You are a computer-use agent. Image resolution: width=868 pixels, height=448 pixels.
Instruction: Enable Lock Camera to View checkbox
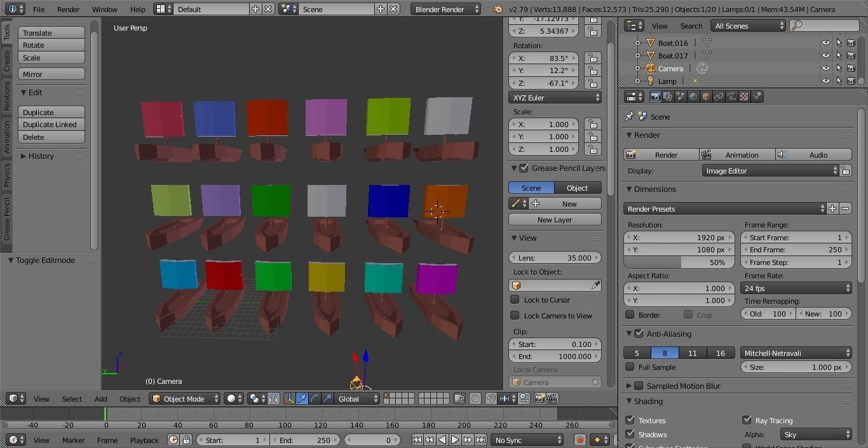tap(515, 315)
